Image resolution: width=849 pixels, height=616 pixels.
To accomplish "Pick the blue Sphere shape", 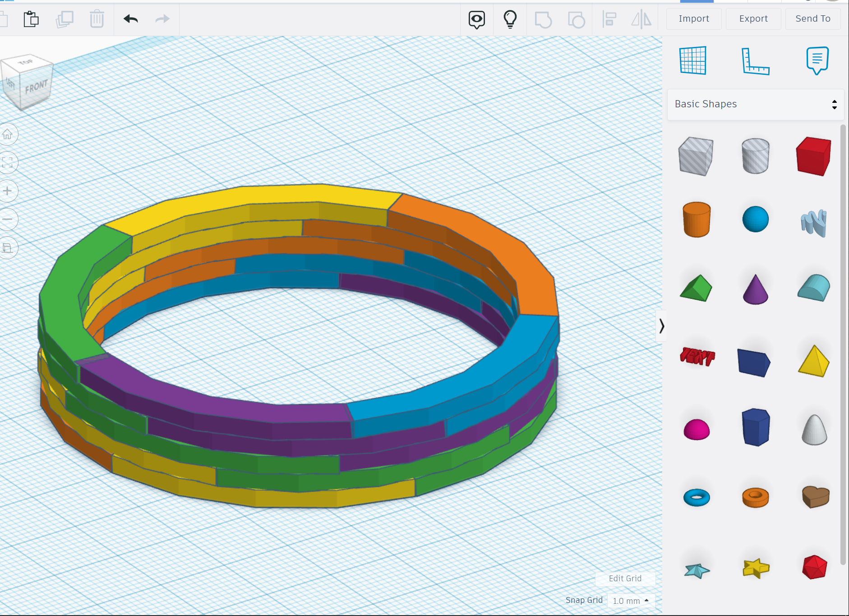I will (755, 219).
